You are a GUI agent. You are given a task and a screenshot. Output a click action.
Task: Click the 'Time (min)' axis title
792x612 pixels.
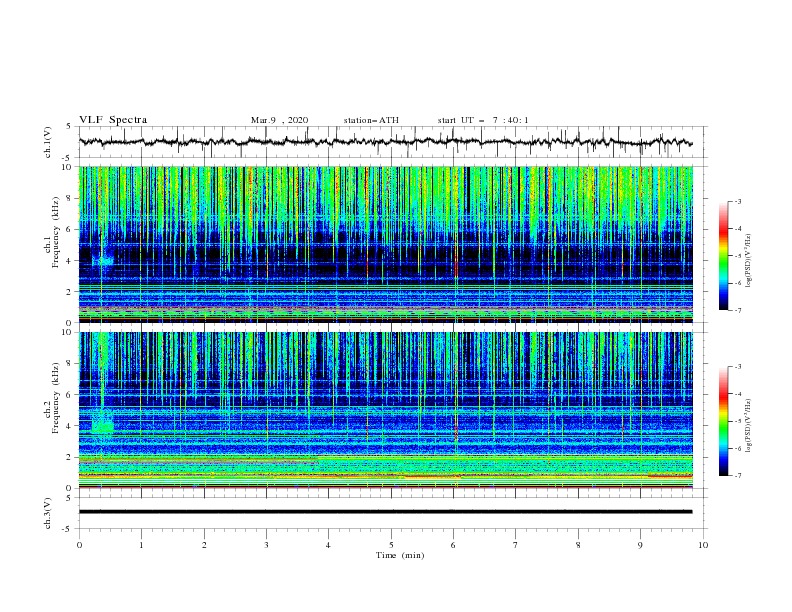(400, 555)
